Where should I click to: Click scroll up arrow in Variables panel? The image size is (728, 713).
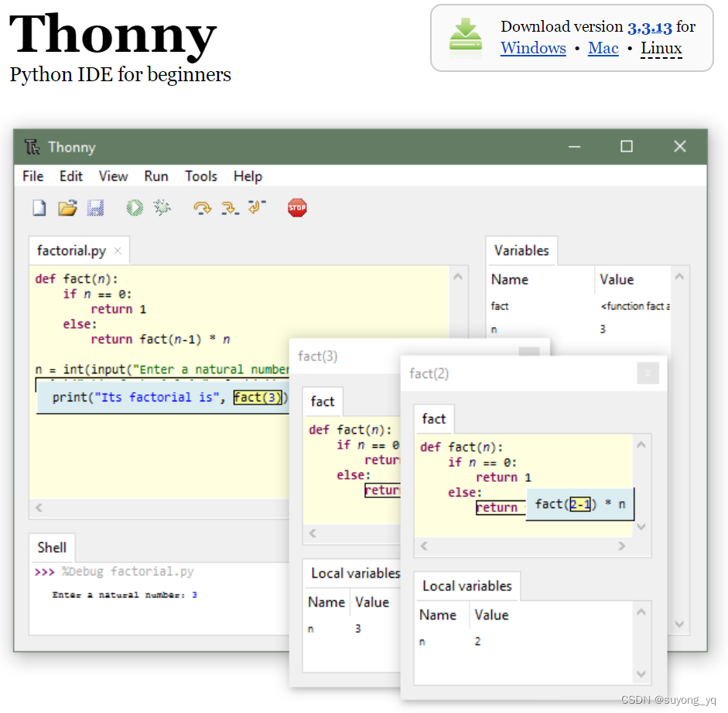(x=679, y=277)
